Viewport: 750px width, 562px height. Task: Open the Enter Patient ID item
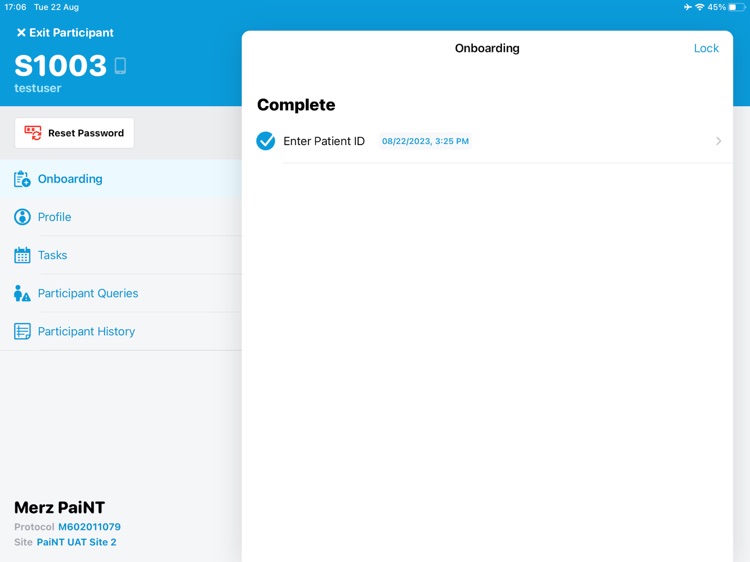(488, 141)
